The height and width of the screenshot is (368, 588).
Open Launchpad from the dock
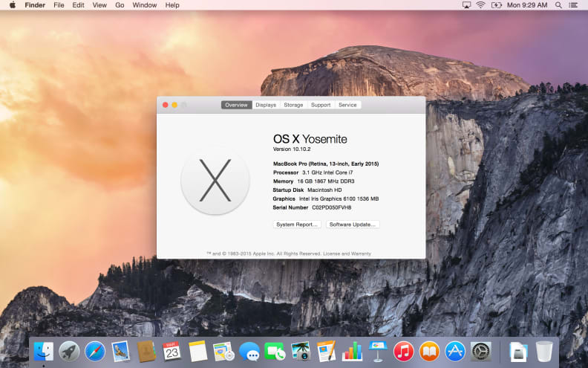point(69,352)
